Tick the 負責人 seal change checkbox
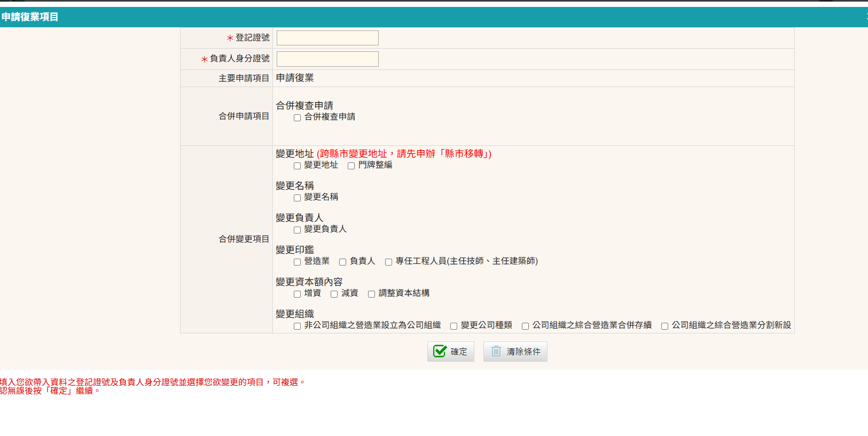The image size is (868, 436). [x=342, y=262]
